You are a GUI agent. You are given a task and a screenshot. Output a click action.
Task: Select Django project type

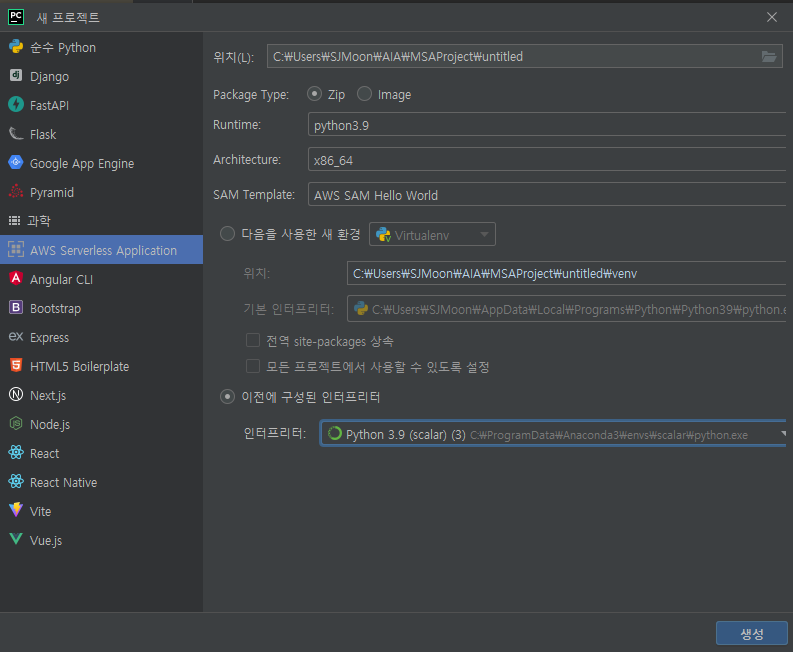101,76
